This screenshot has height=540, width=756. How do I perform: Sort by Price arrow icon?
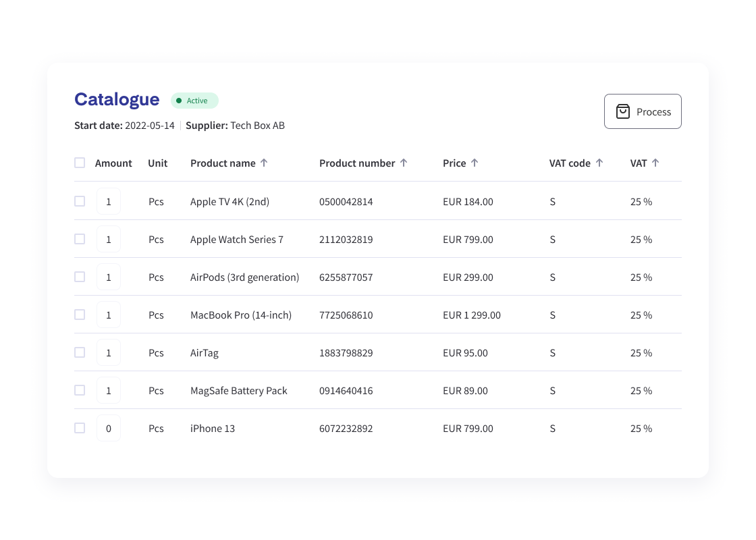[475, 163]
